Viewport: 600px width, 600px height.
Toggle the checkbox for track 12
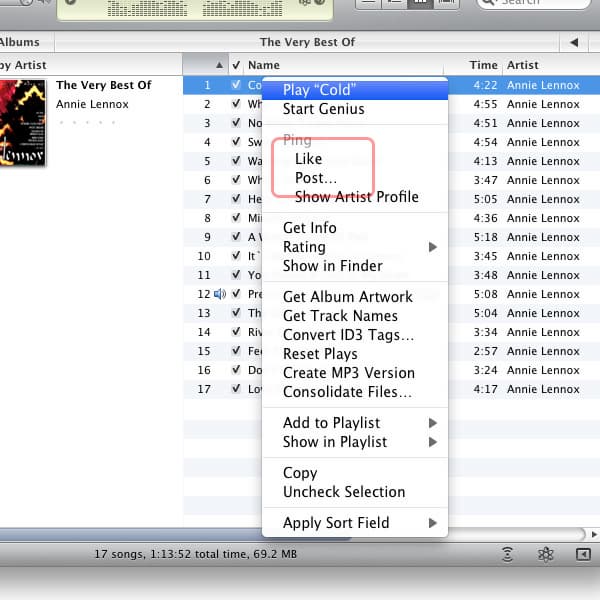coord(236,294)
